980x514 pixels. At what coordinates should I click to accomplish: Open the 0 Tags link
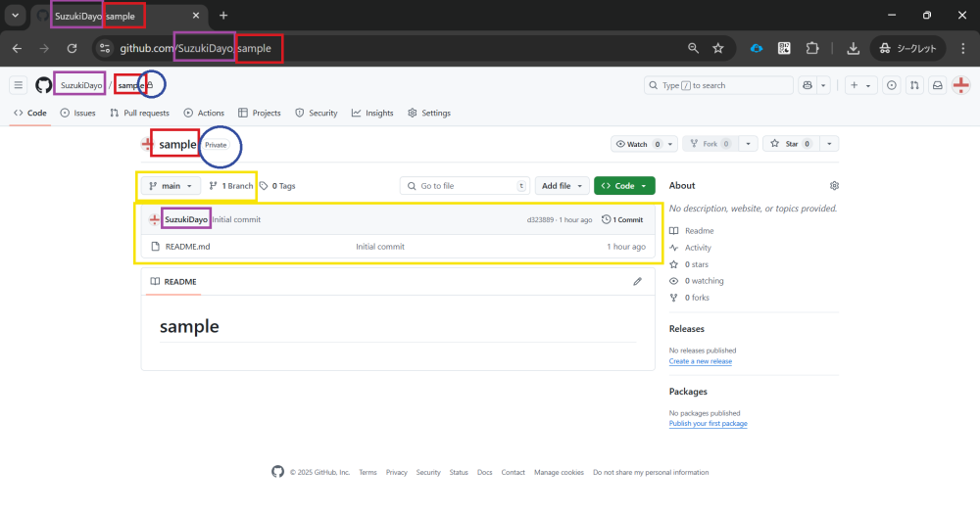tap(277, 186)
